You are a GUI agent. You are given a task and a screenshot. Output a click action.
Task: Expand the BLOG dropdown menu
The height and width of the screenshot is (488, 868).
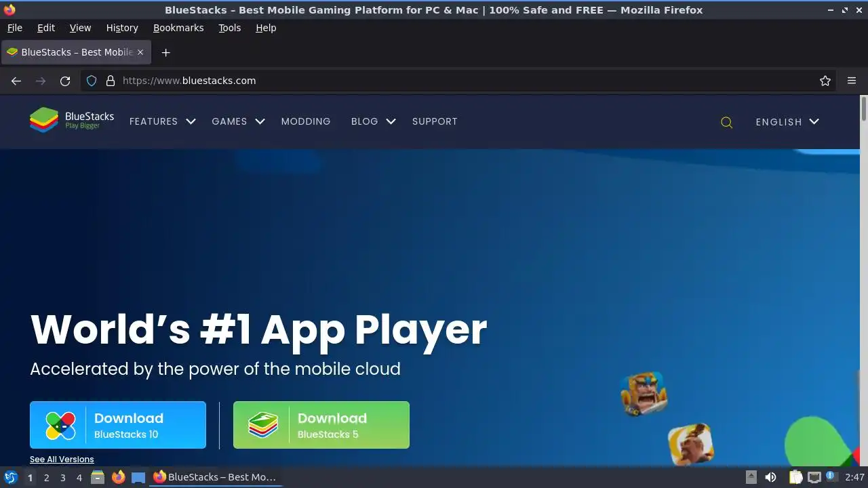373,121
